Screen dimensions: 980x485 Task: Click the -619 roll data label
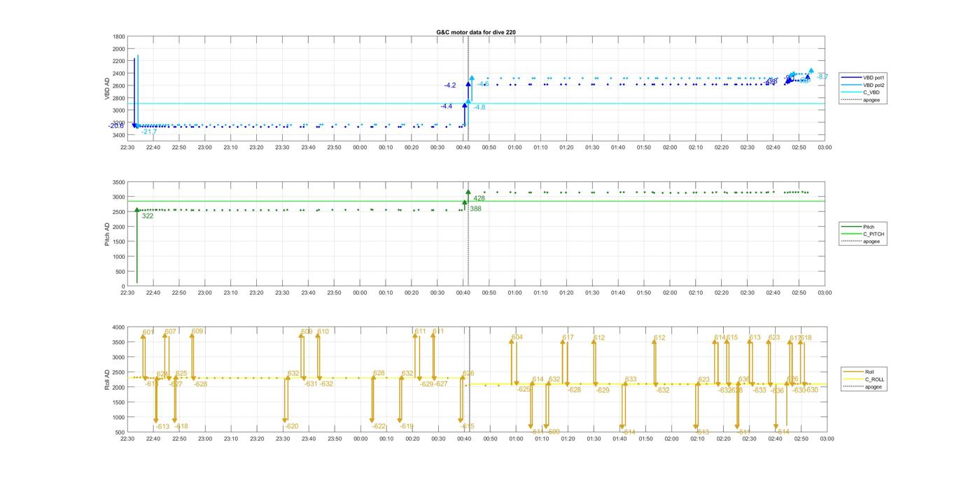pos(406,426)
